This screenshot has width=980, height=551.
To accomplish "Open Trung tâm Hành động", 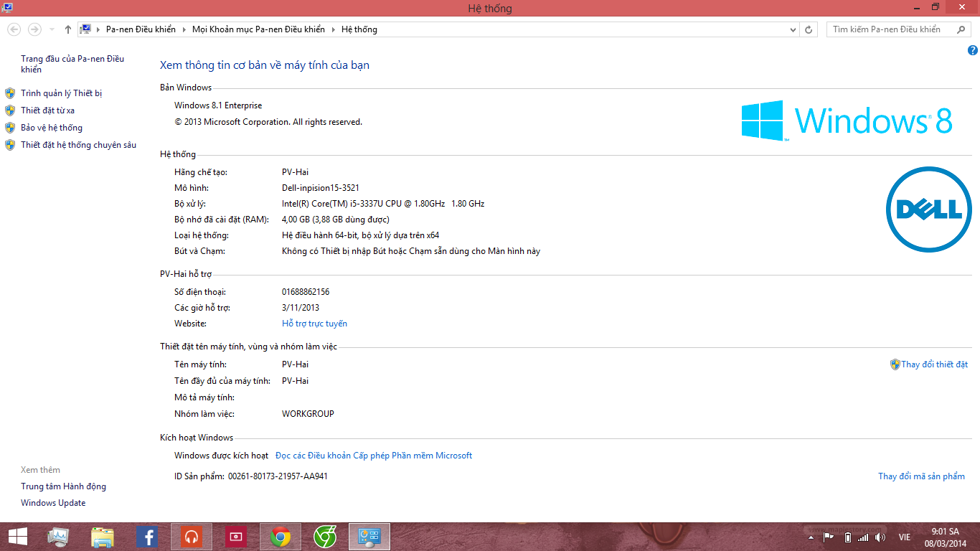I will coord(63,486).
